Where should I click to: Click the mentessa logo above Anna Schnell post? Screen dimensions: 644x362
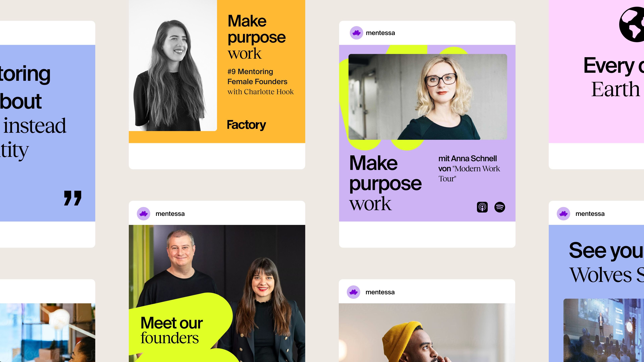[356, 33]
